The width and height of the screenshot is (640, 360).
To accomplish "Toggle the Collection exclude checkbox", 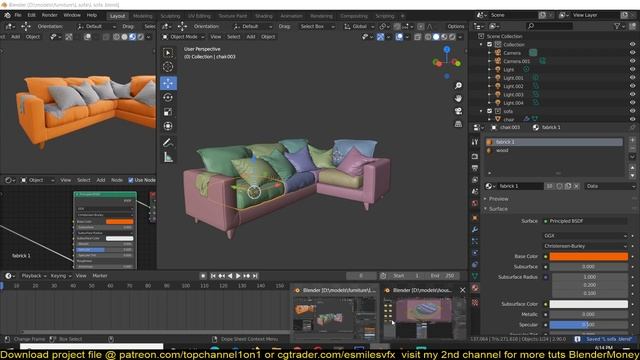I will click(x=489, y=44).
